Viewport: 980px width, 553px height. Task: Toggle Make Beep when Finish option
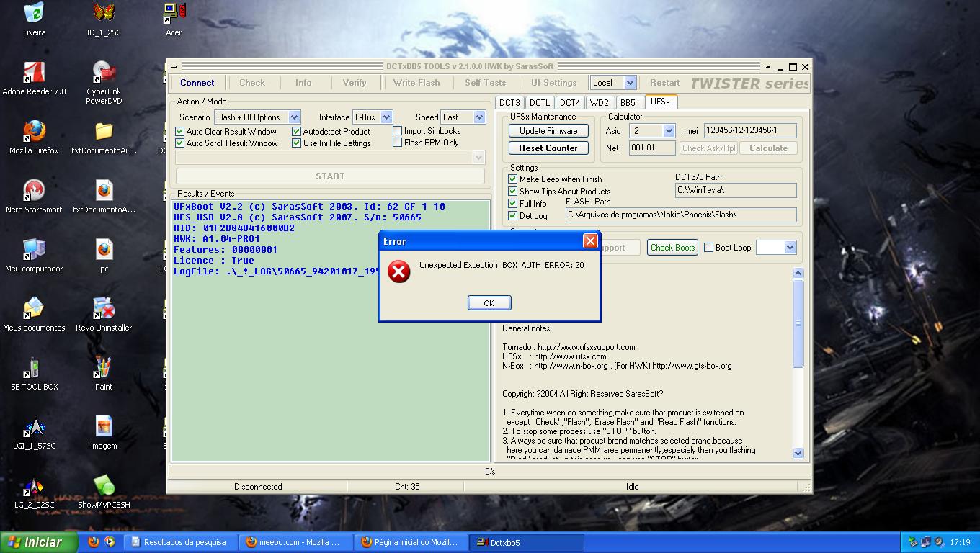coord(513,179)
